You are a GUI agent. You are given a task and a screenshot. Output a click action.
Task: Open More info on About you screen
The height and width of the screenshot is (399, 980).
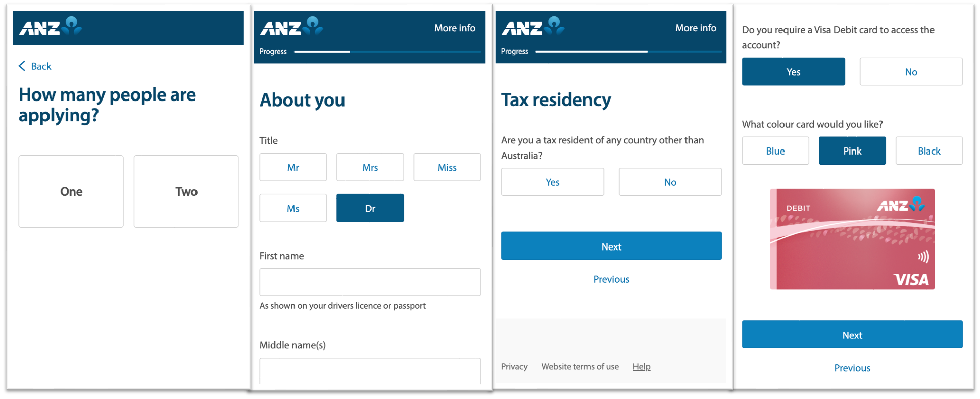(455, 28)
